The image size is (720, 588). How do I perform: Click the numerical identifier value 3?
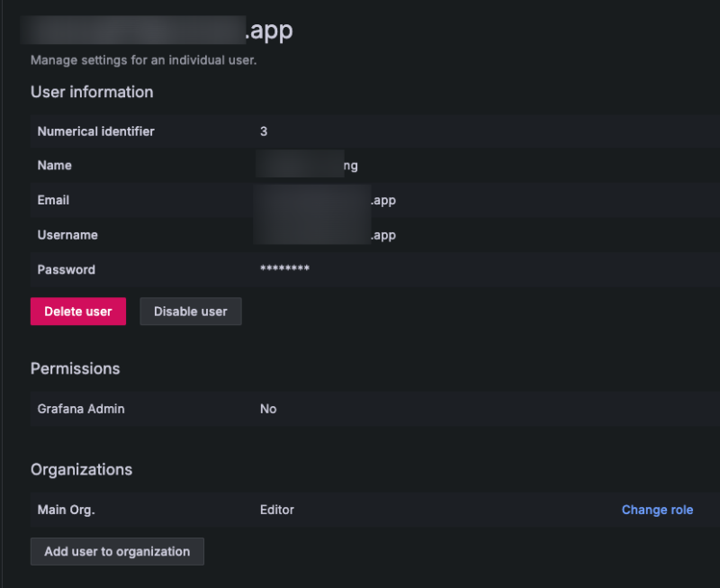(x=264, y=131)
